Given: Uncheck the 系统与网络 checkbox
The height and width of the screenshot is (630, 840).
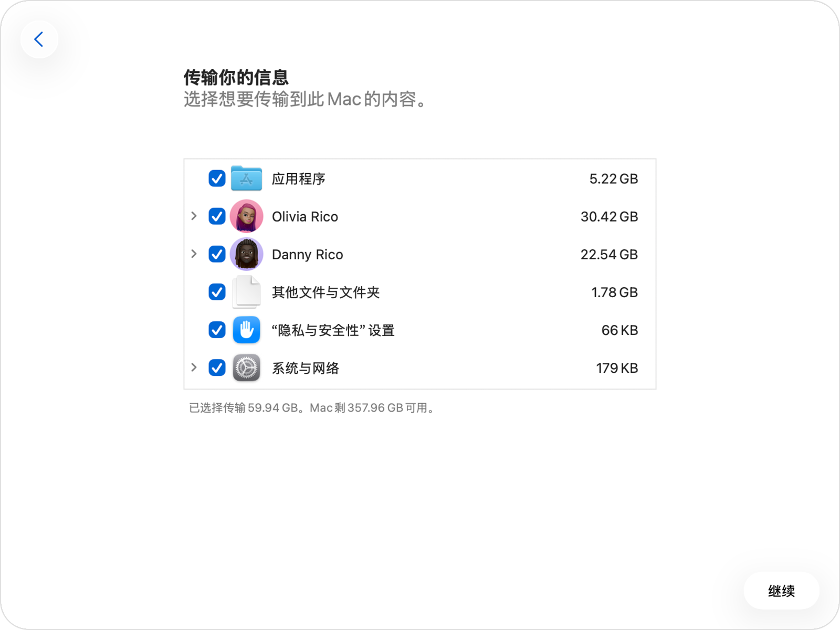Looking at the screenshot, I should 217,367.
